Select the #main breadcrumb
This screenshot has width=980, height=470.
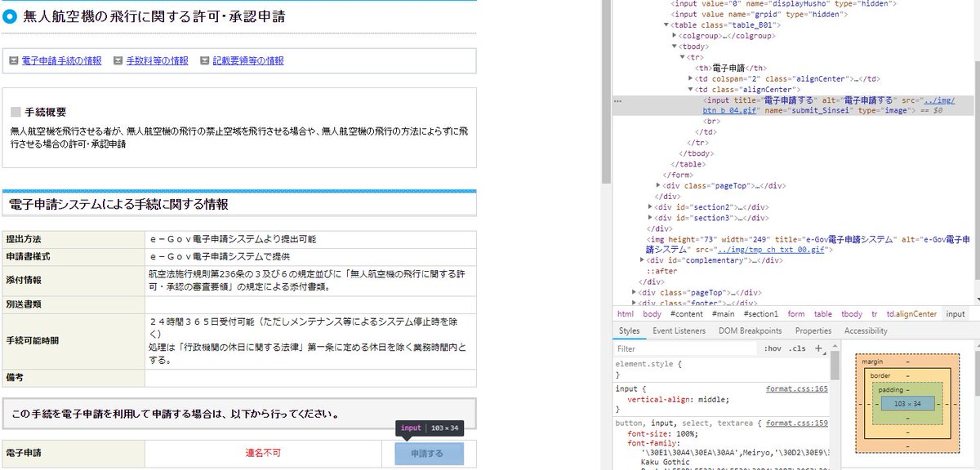(723, 314)
